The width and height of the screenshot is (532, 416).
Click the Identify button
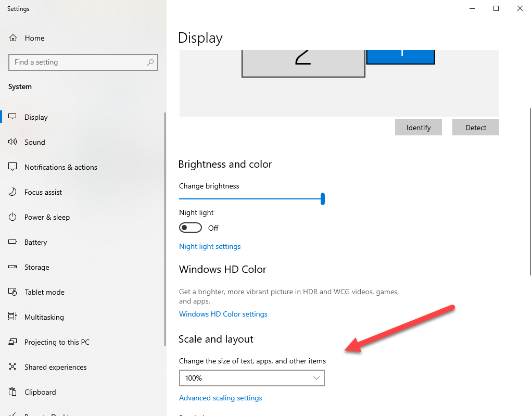(x=419, y=127)
